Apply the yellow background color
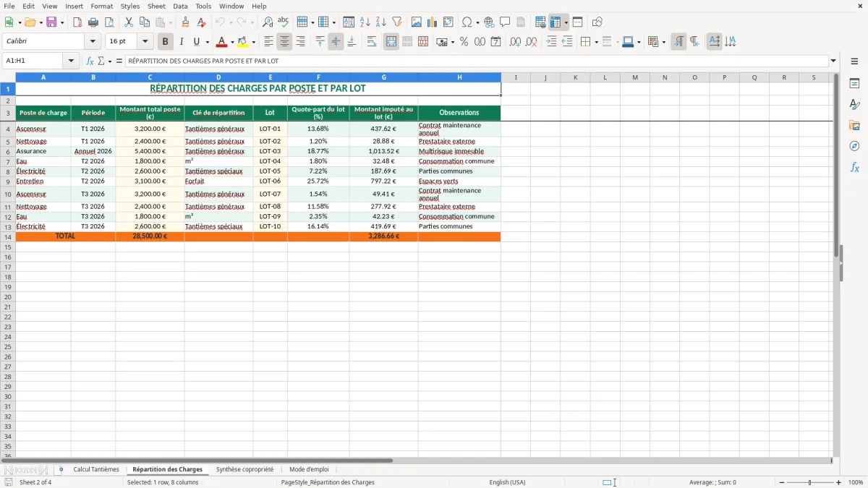 click(x=242, y=42)
